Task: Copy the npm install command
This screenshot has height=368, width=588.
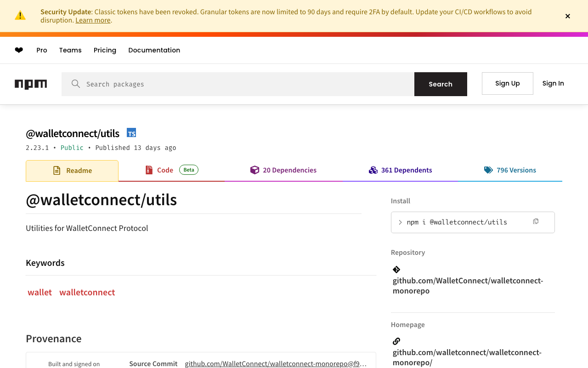Action: (x=536, y=222)
